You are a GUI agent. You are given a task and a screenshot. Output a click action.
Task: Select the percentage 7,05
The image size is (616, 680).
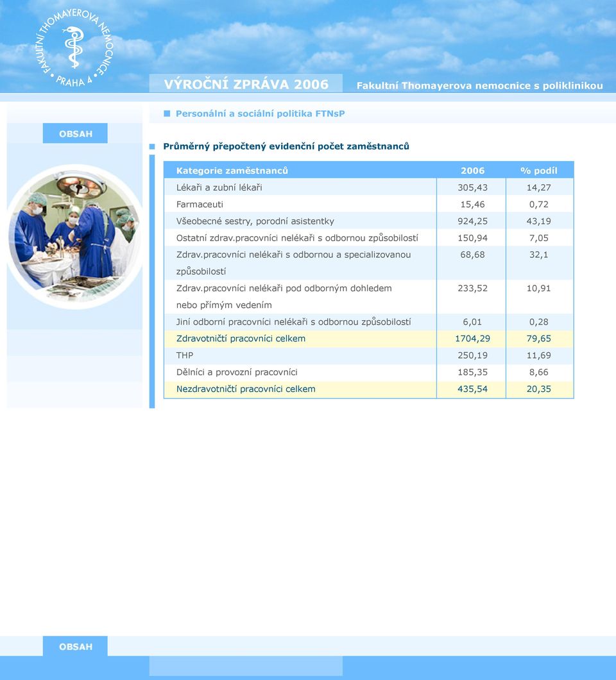[538, 238]
